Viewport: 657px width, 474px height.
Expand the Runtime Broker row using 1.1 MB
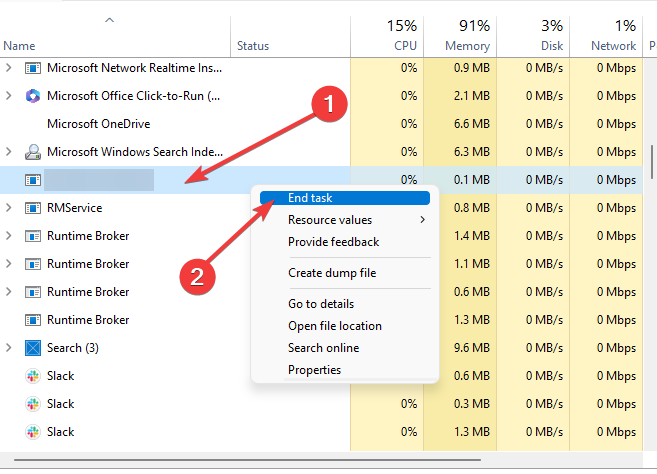click(x=8, y=264)
